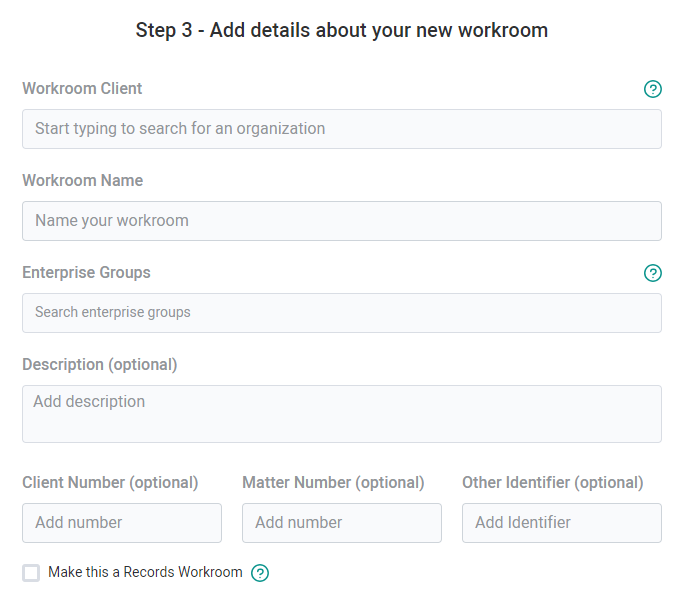Image resolution: width=686 pixels, height=614 pixels.
Task: Click the Enterprise Groups label
Action: click(86, 273)
